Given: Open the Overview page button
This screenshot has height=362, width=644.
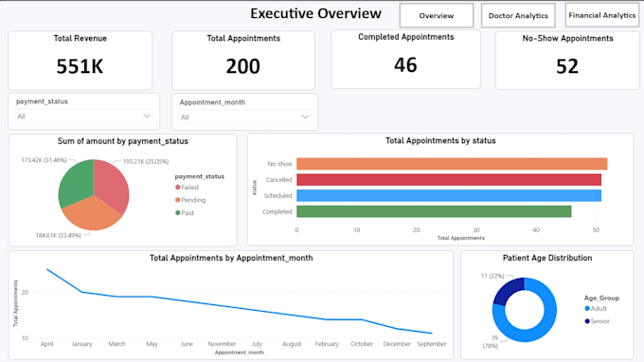Looking at the screenshot, I should (437, 15).
